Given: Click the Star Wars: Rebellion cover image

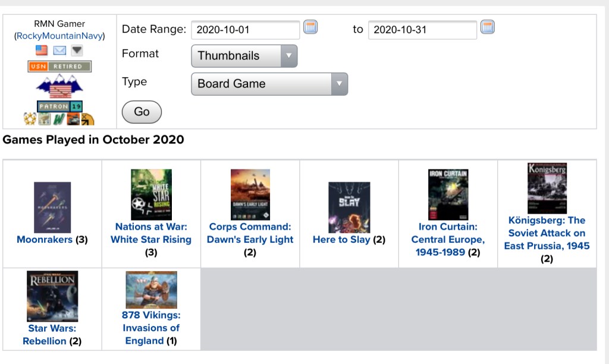Looking at the screenshot, I should tap(52, 296).
